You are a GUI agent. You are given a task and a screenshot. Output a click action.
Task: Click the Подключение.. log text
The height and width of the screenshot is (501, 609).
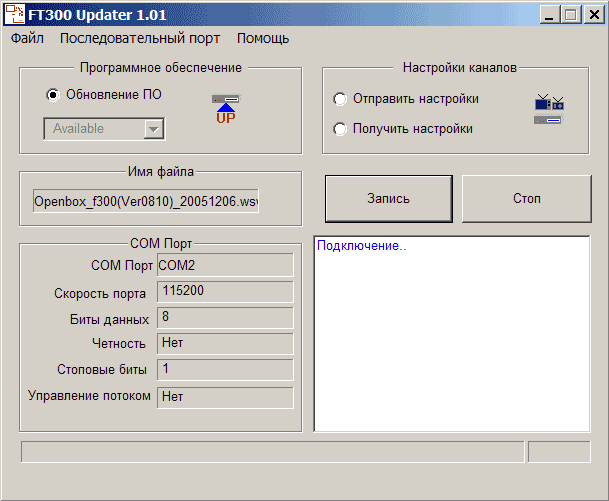(362, 246)
